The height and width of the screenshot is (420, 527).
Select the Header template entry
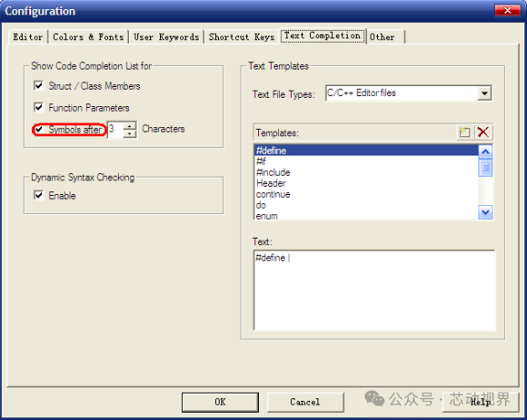(x=366, y=183)
